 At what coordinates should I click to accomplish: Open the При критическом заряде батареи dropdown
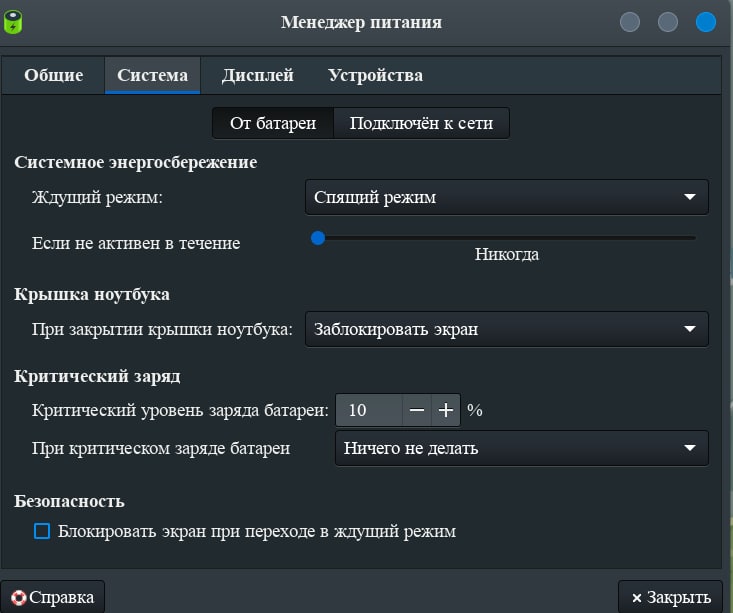[x=520, y=448]
